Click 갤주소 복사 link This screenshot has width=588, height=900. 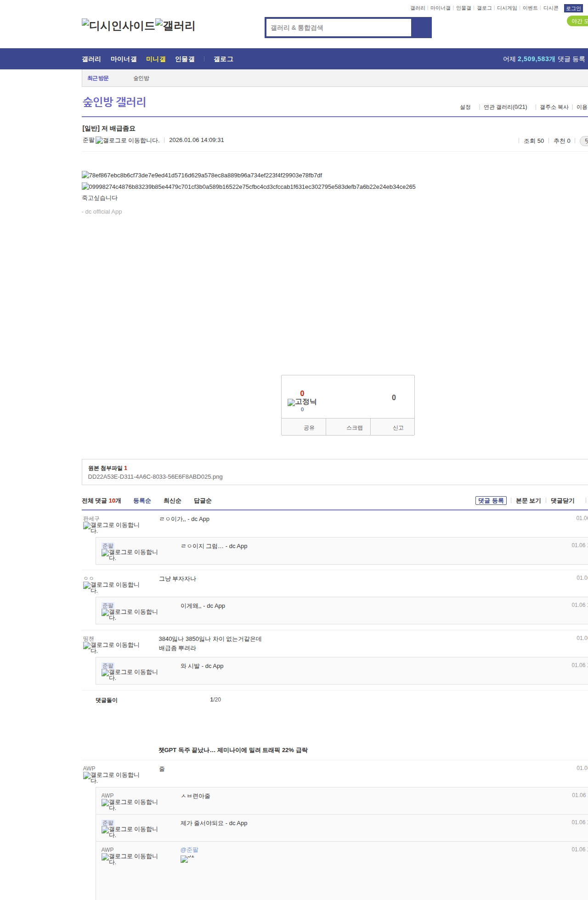click(554, 107)
